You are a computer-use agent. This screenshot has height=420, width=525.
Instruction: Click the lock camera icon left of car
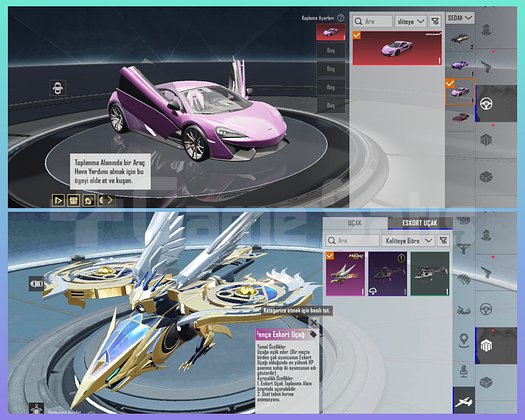57,88
